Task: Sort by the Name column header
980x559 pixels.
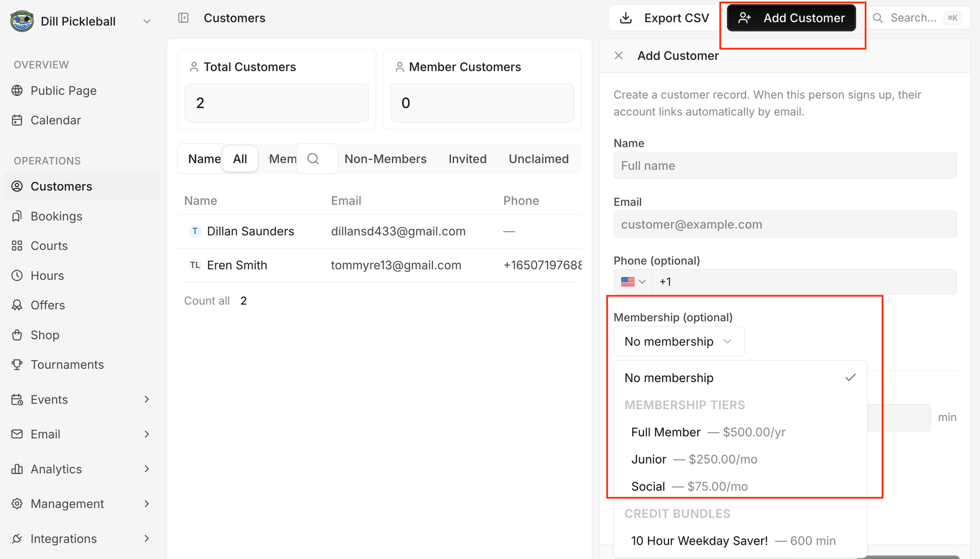Action: pyautogui.click(x=200, y=201)
